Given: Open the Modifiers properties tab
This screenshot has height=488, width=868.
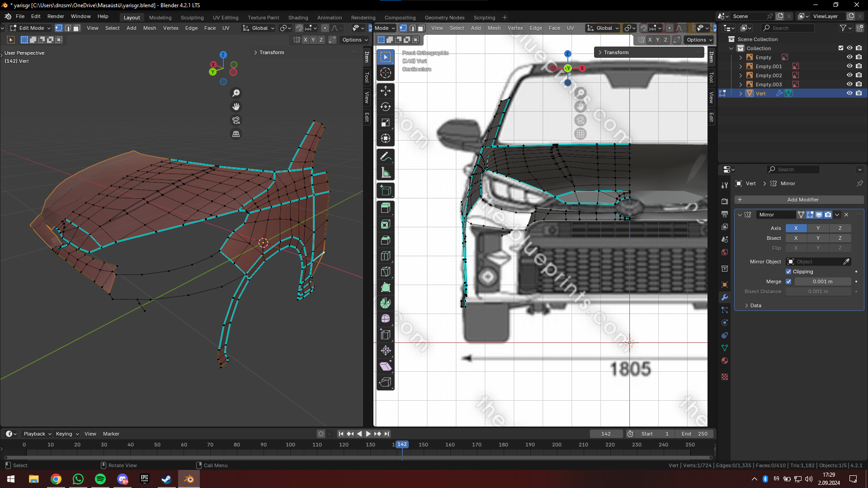Looking at the screenshot, I should click(725, 297).
